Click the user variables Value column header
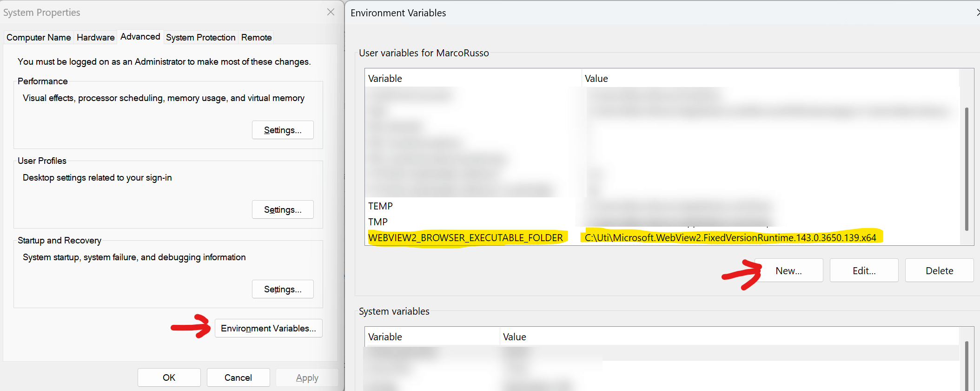This screenshot has height=391, width=980. pyautogui.click(x=596, y=78)
